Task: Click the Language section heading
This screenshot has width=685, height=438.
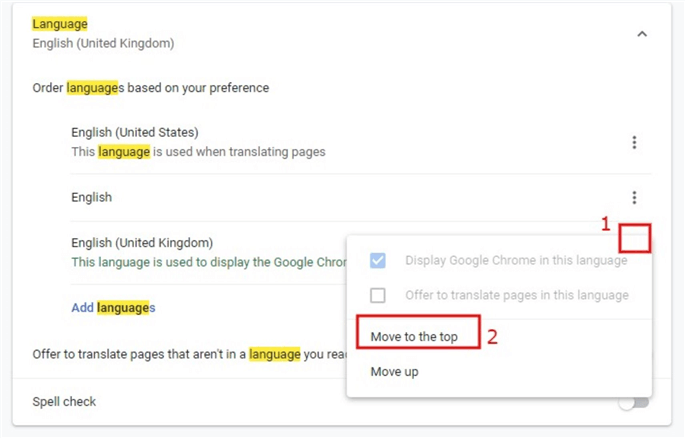Action: pyautogui.click(x=59, y=22)
